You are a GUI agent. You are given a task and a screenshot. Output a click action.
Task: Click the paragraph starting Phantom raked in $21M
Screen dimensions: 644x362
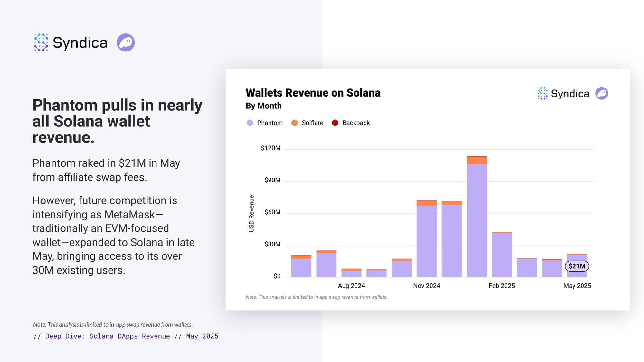click(106, 170)
